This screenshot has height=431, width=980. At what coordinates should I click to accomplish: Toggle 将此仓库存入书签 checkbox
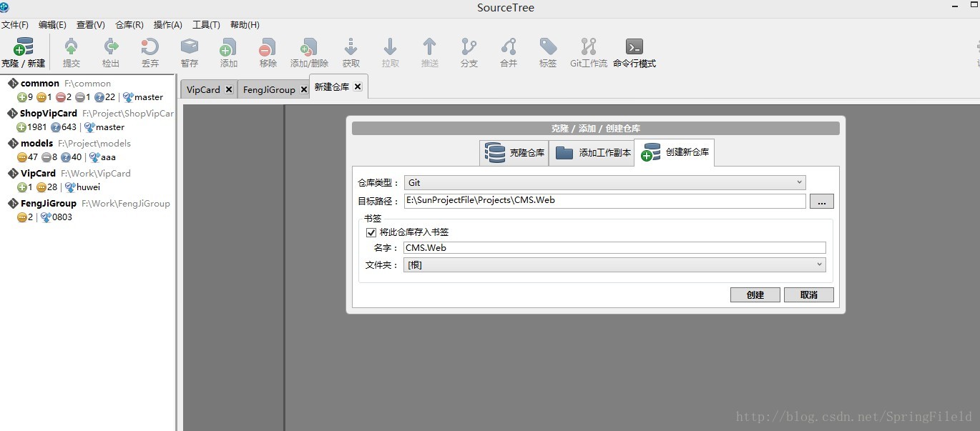coord(371,232)
